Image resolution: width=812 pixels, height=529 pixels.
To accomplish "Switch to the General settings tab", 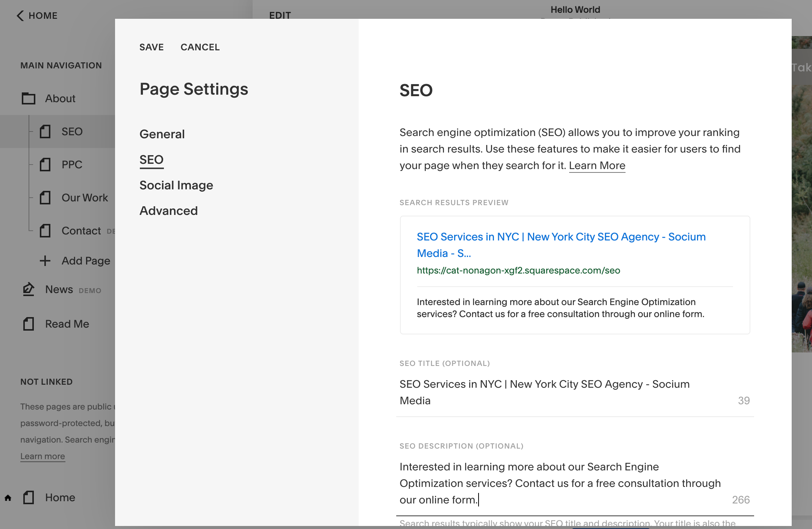I will point(162,134).
